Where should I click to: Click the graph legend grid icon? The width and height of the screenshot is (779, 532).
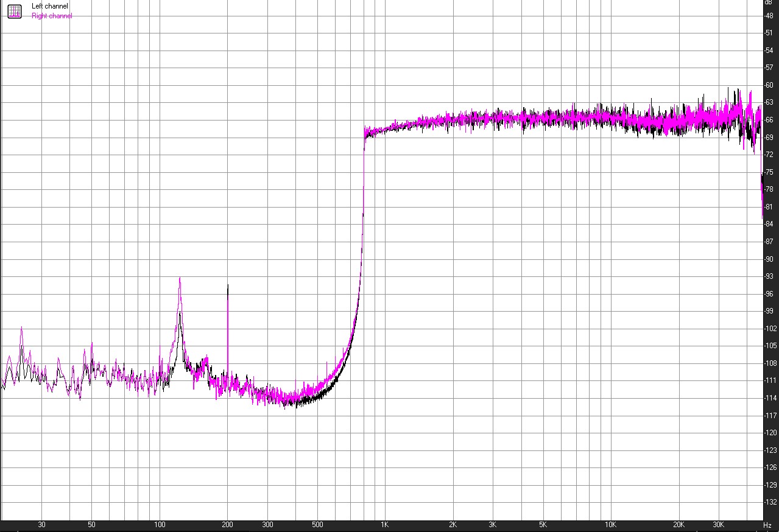click(14, 11)
